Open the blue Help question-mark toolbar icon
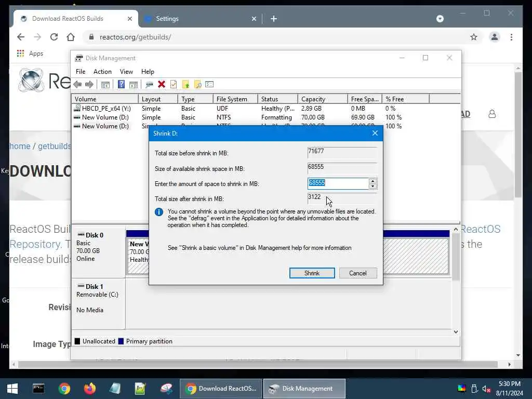Screen dimensions: 532x399 click(121, 84)
